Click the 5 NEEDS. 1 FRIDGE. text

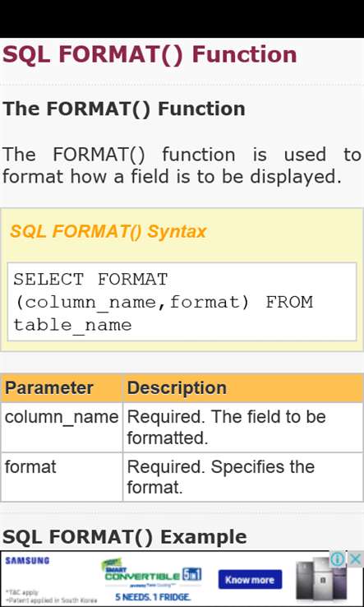click(153, 597)
